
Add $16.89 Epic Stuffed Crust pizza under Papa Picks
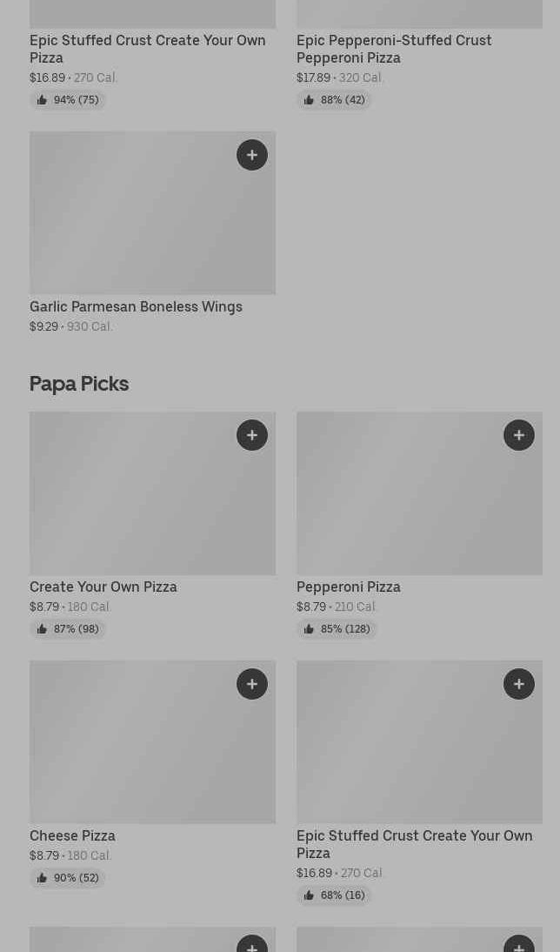pos(519,684)
